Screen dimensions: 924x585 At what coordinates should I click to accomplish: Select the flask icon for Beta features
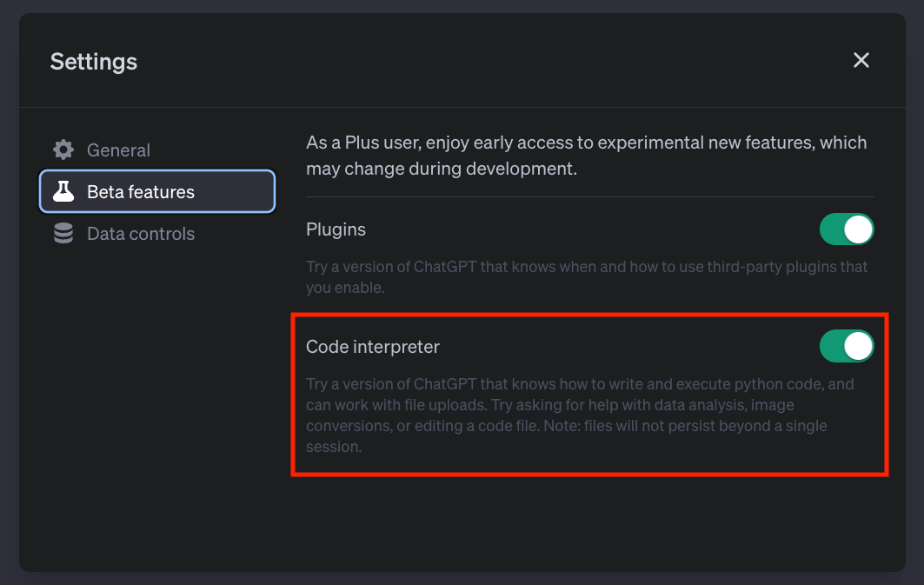coord(63,191)
